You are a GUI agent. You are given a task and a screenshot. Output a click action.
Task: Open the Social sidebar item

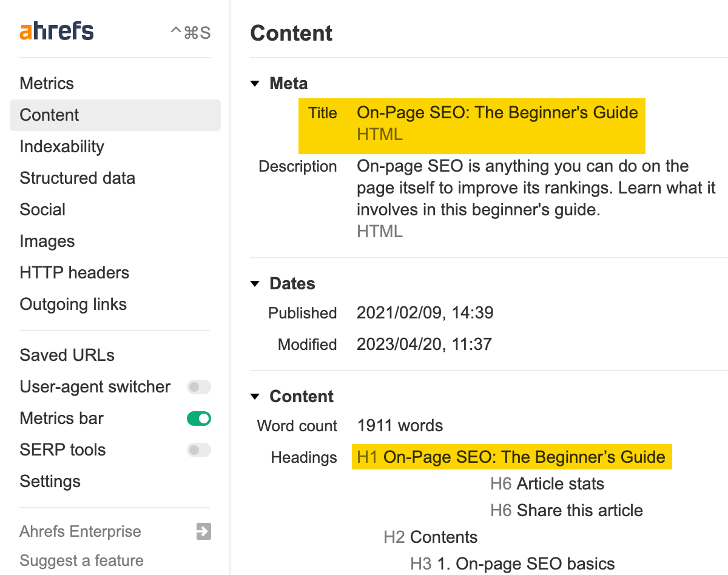click(42, 210)
